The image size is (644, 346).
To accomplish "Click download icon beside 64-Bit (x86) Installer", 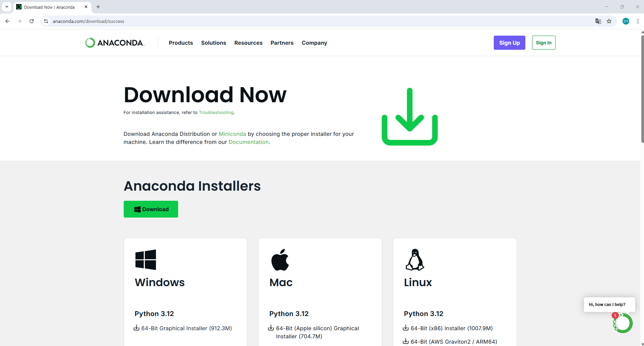I will click(406, 328).
